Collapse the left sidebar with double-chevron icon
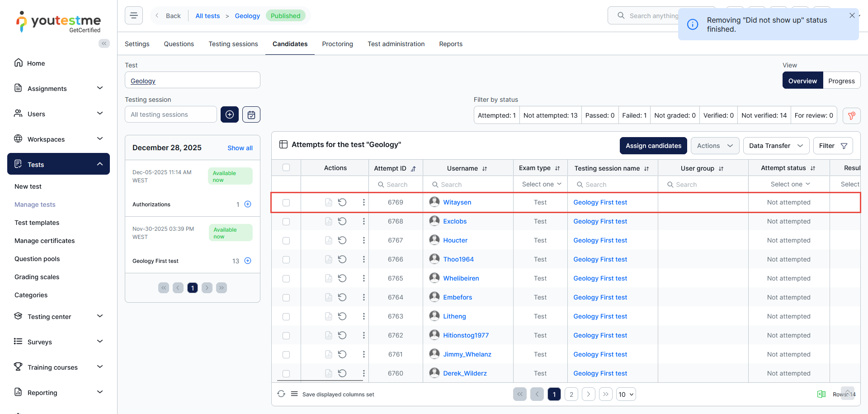Viewport: 868px width, 414px height. coord(104,43)
